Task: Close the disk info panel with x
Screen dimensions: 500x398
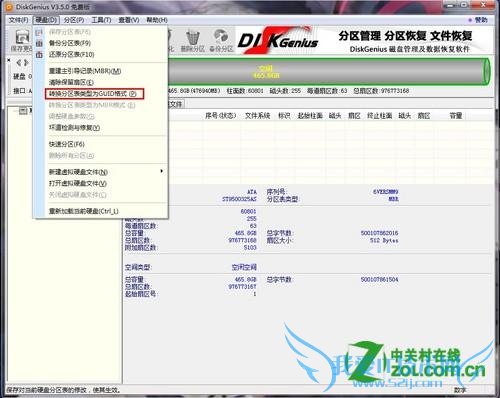Action: [9, 60]
